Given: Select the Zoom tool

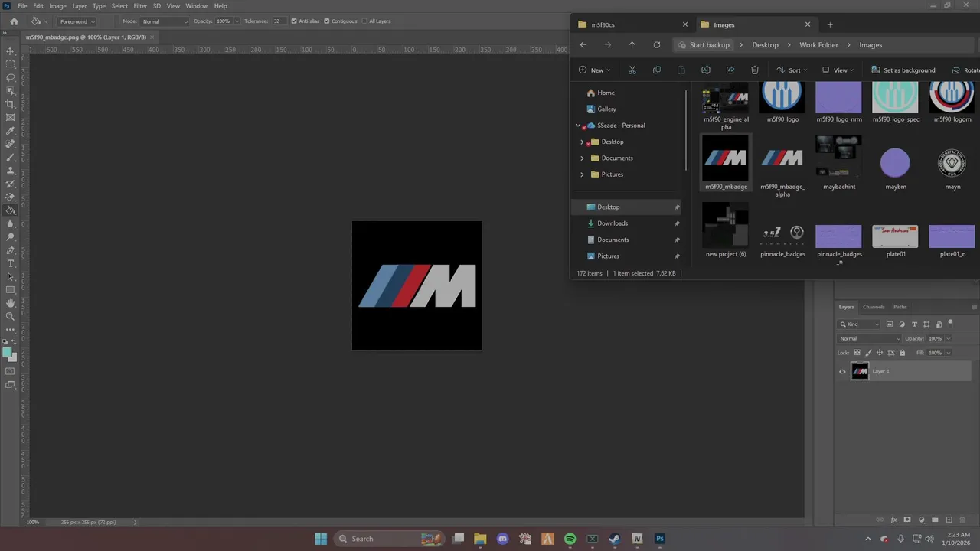Looking at the screenshot, I should coord(10,316).
